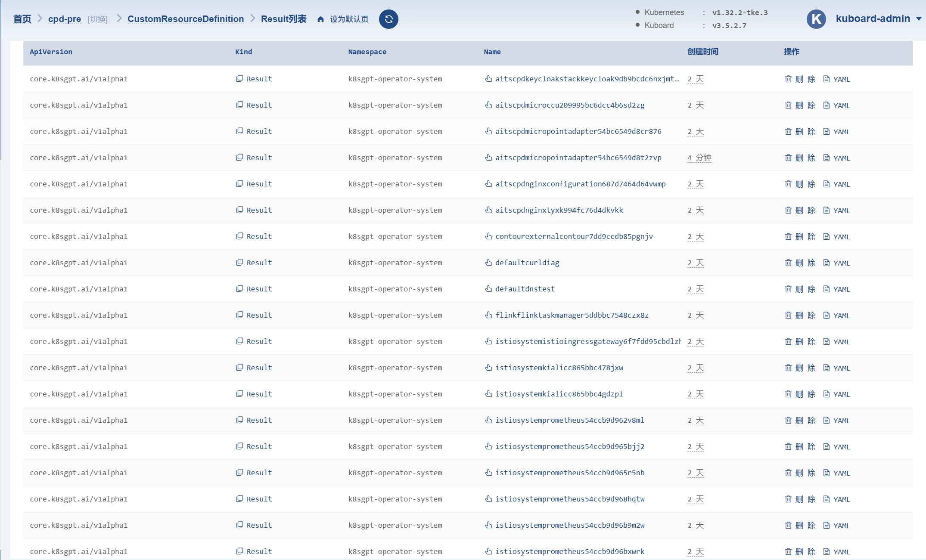Click 设为默认页 to set default page
This screenshot has height=560, width=926.
[349, 19]
